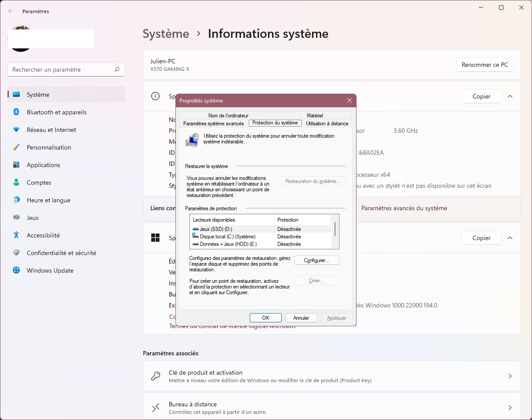
Task: Open Clé de produit et activation chevron
Action: pyautogui.click(x=510, y=376)
